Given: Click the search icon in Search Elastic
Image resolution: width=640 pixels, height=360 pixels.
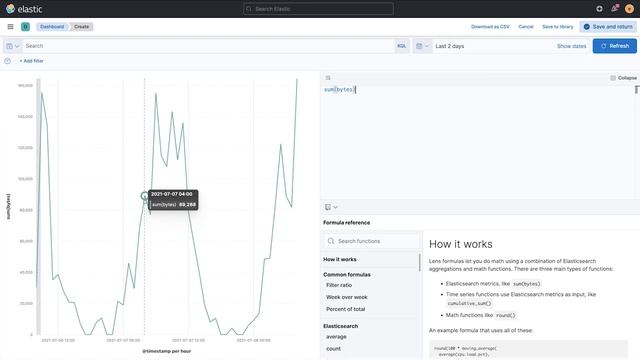Looking at the screenshot, I should [249, 9].
